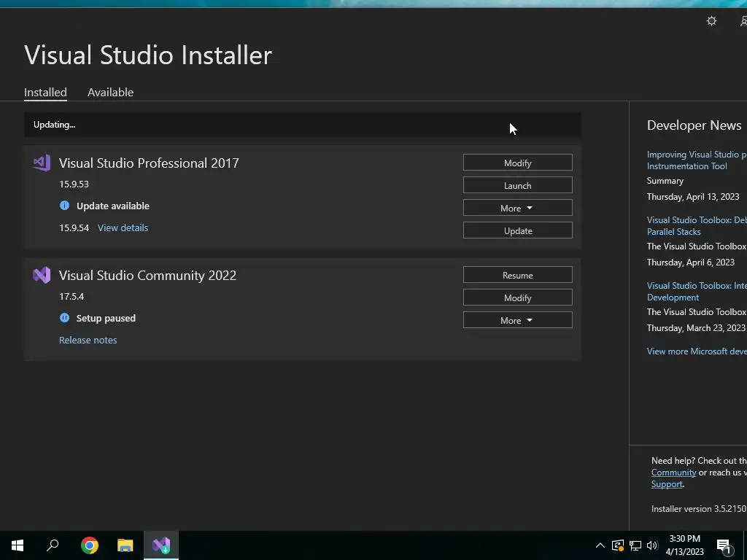
Task: Open the volume speaker tray icon
Action: [652, 545]
